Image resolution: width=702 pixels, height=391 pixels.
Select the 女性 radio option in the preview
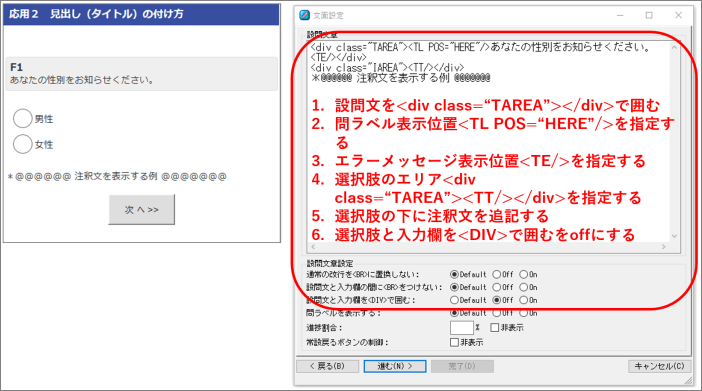[22, 144]
